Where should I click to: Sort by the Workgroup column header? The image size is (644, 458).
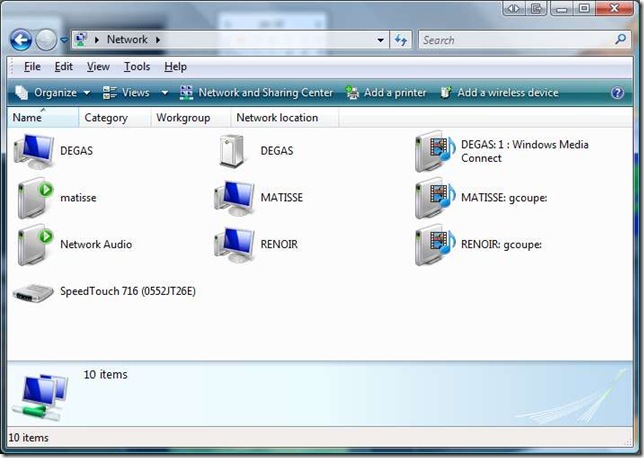[x=190, y=118]
